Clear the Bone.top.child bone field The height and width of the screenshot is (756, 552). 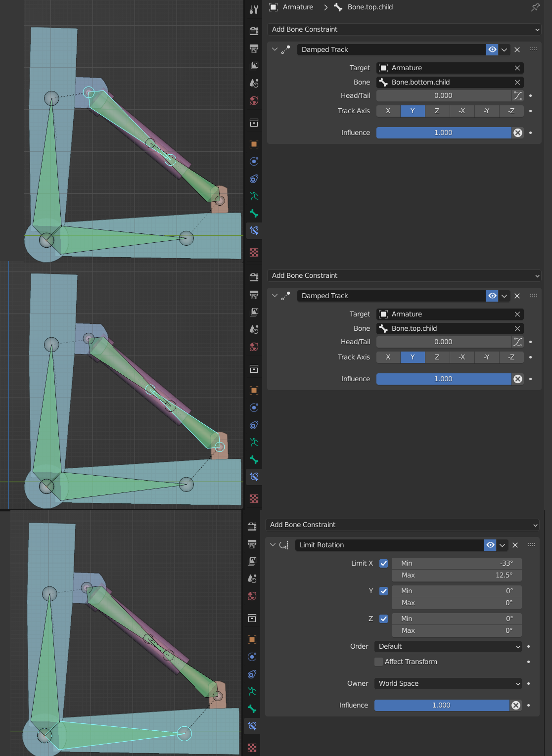click(x=517, y=328)
